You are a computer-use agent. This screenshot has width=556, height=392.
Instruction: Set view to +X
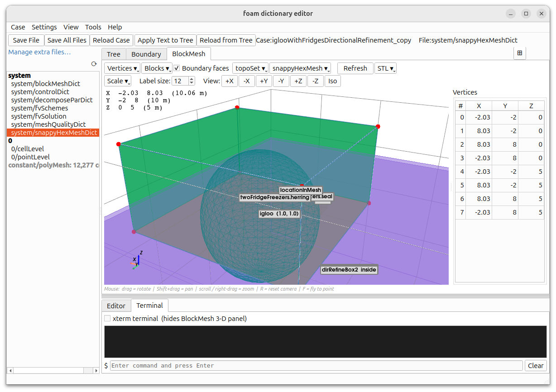tap(230, 81)
